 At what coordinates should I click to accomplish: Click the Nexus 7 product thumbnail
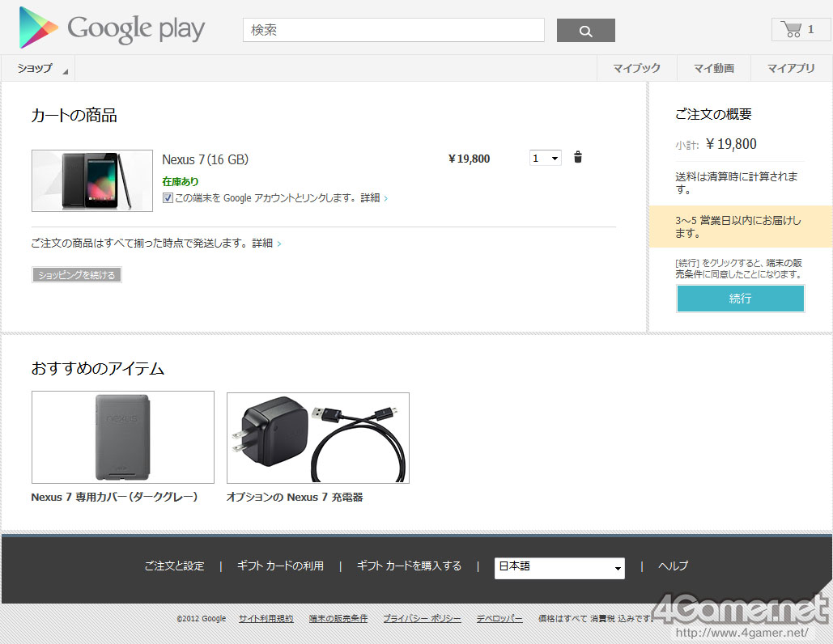[x=92, y=180]
